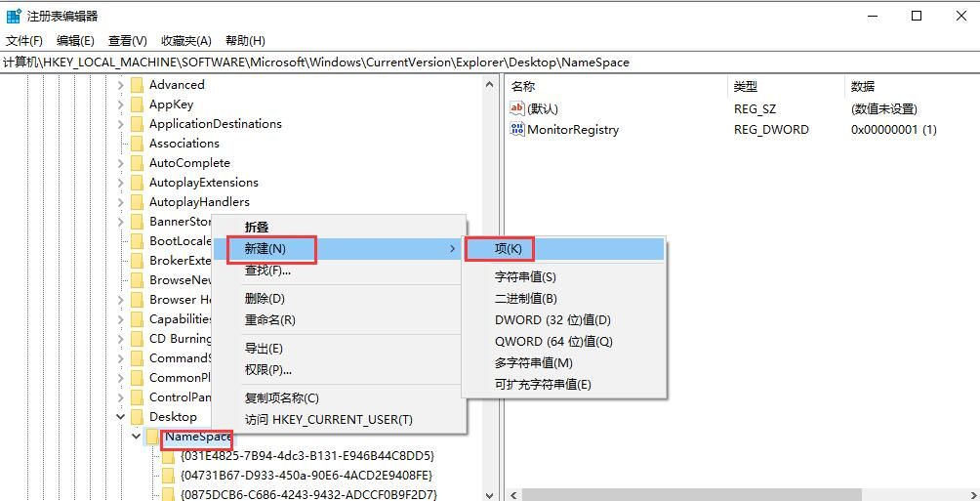Collapse the NameSpace tree node
The width and height of the screenshot is (980, 501).
click(136, 437)
